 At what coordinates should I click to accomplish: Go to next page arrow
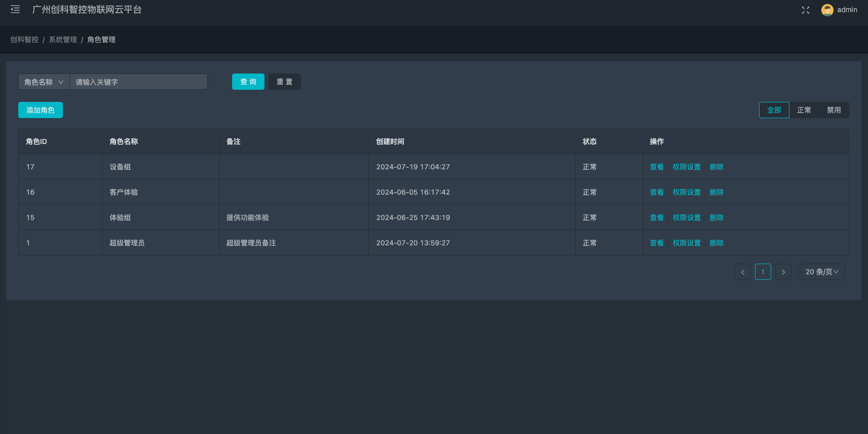(783, 272)
